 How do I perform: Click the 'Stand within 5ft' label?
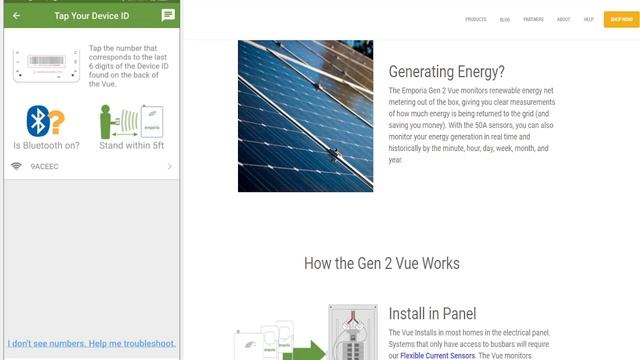(131, 145)
